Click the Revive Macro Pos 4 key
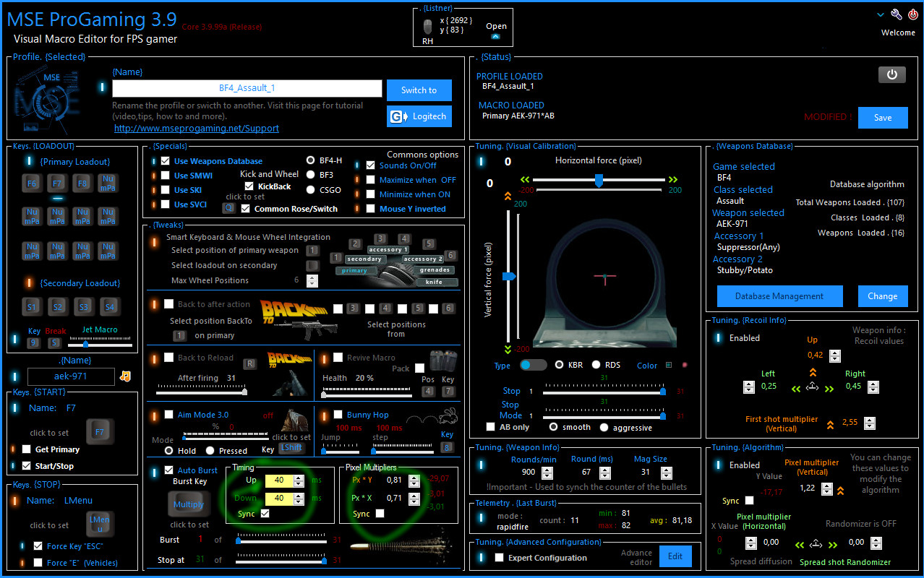 [x=428, y=392]
